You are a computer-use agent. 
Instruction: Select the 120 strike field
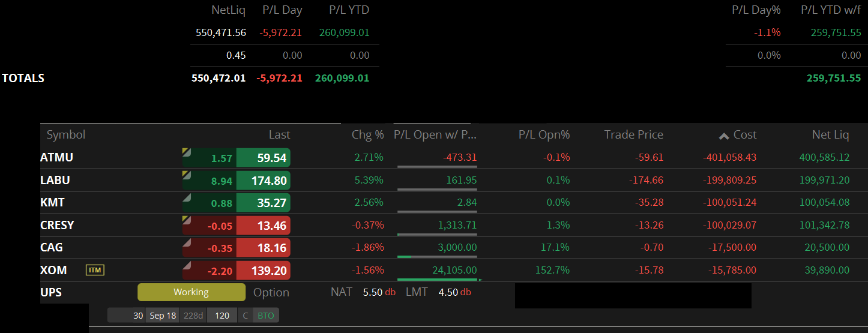pos(222,316)
